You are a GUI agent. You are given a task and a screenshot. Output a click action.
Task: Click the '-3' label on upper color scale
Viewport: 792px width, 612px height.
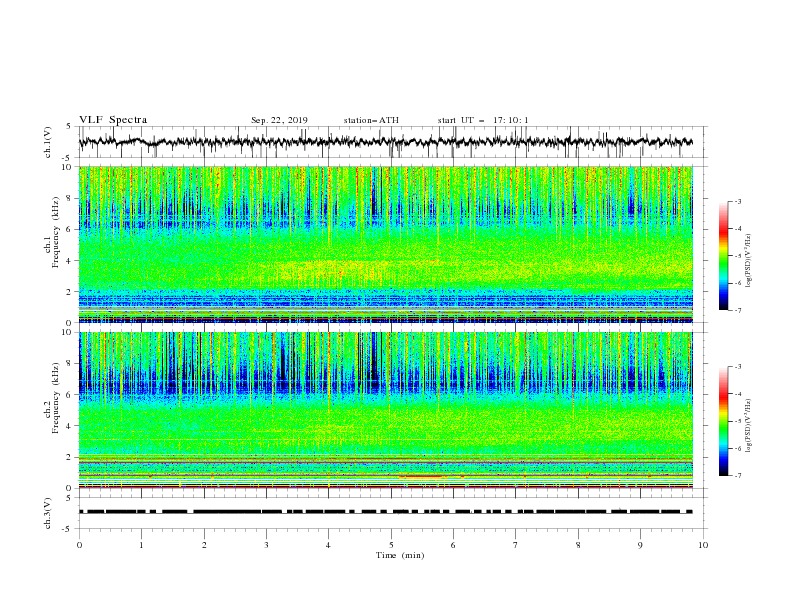[x=737, y=201]
